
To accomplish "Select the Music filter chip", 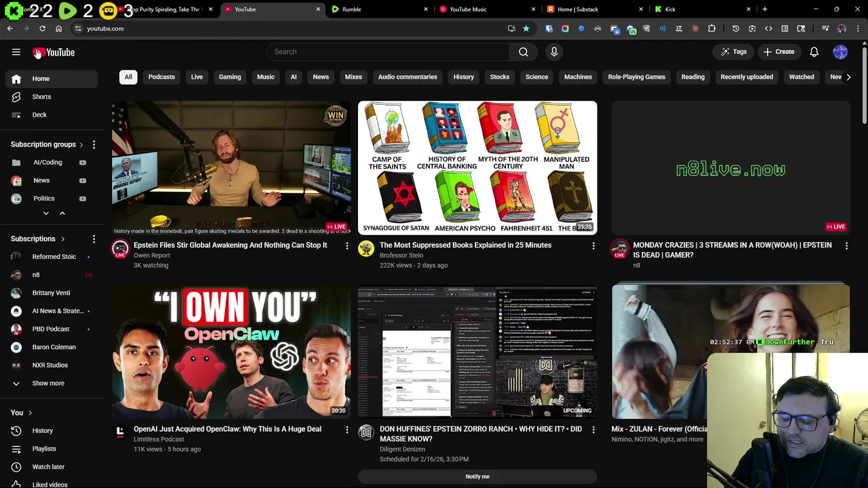I will coord(266,77).
